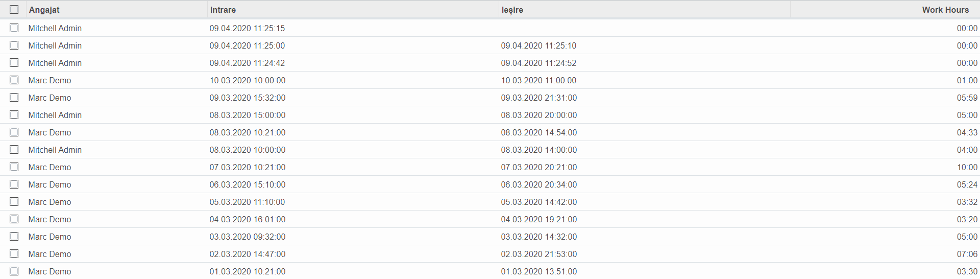
Task: Select checkbox for entry 05.03.2020 11:10:00
Action: pyautogui.click(x=14, y=202)
